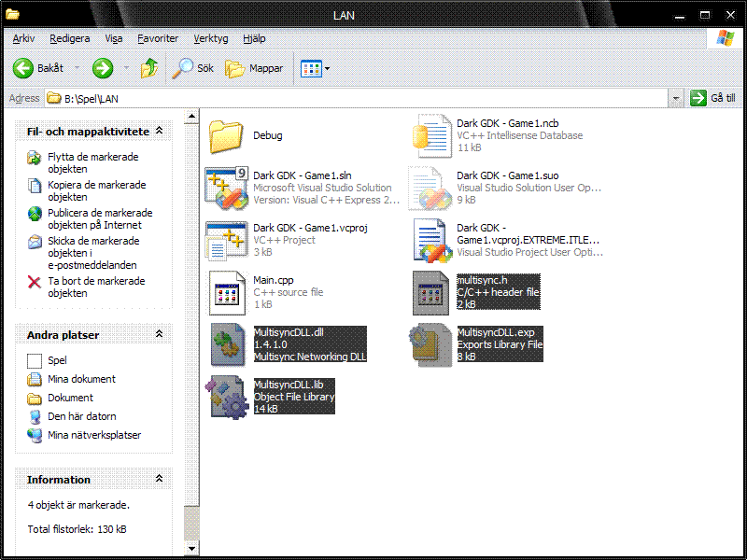
Task: Go up one folder level
Action: 149,68
